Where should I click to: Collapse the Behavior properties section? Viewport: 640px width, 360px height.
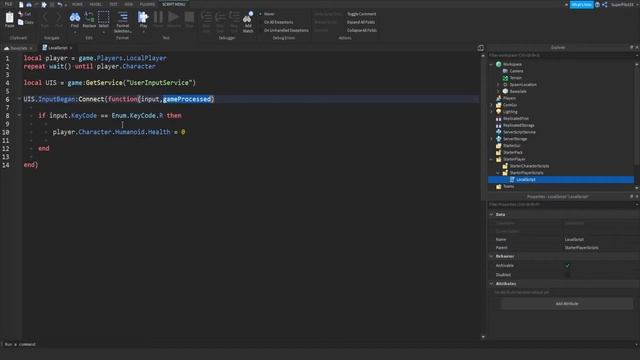(491, 256)
